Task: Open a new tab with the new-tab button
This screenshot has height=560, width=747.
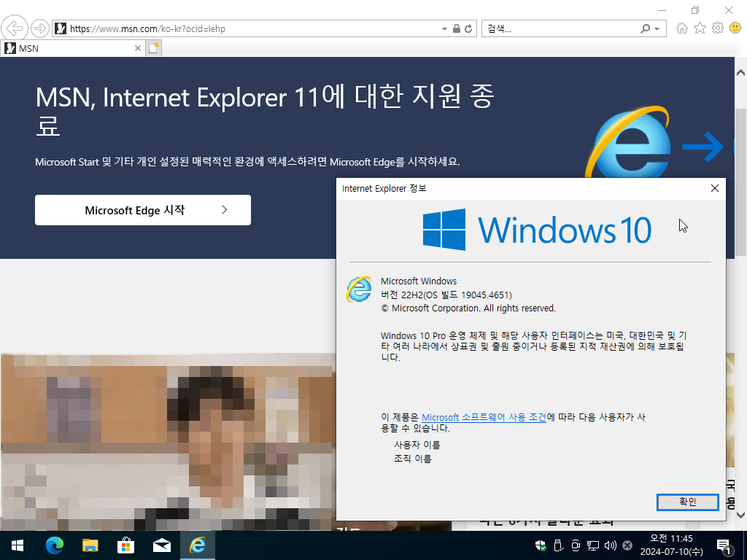Action: pos(153,48)
